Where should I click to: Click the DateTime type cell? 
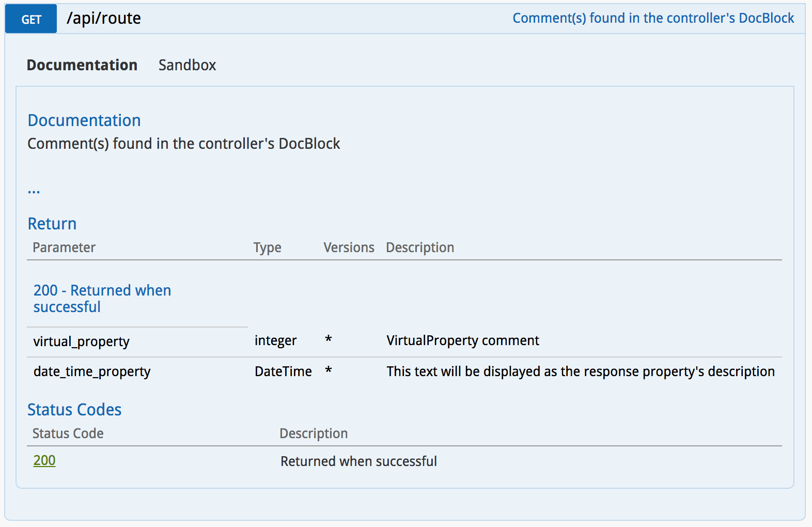coord(283,371)
